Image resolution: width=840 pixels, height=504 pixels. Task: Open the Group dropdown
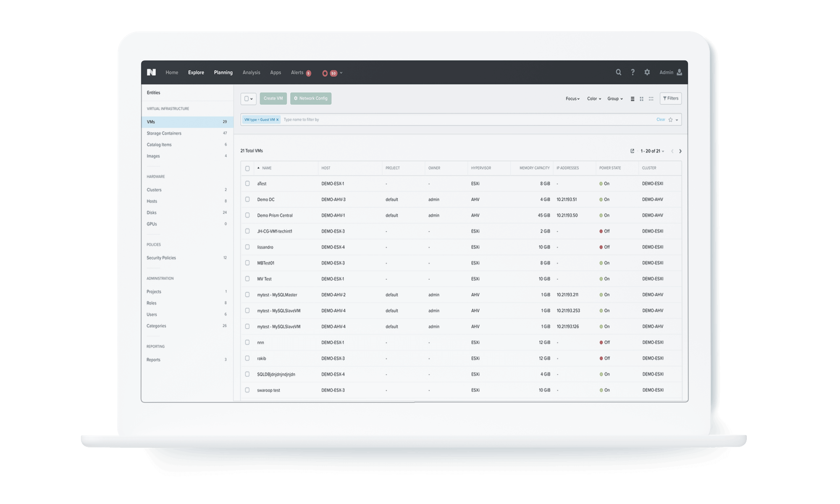tap(615, 99)
